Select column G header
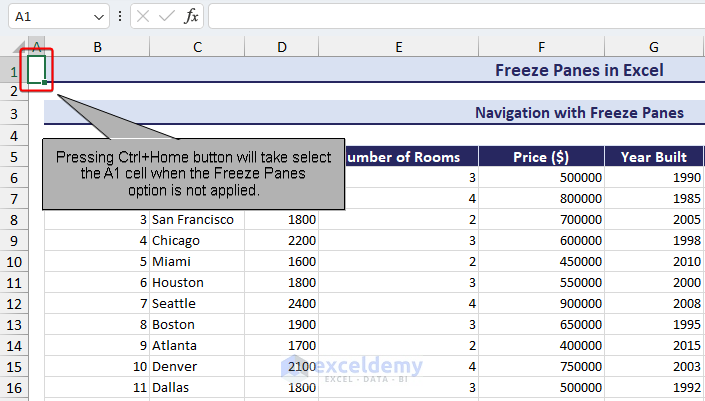 point(653,48)
